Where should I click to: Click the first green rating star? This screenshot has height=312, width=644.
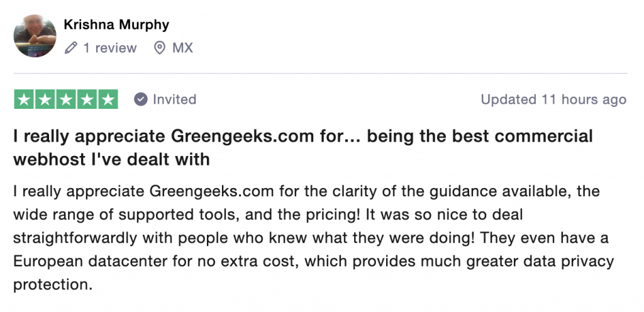pyautogui.click(x=24, y=99)
